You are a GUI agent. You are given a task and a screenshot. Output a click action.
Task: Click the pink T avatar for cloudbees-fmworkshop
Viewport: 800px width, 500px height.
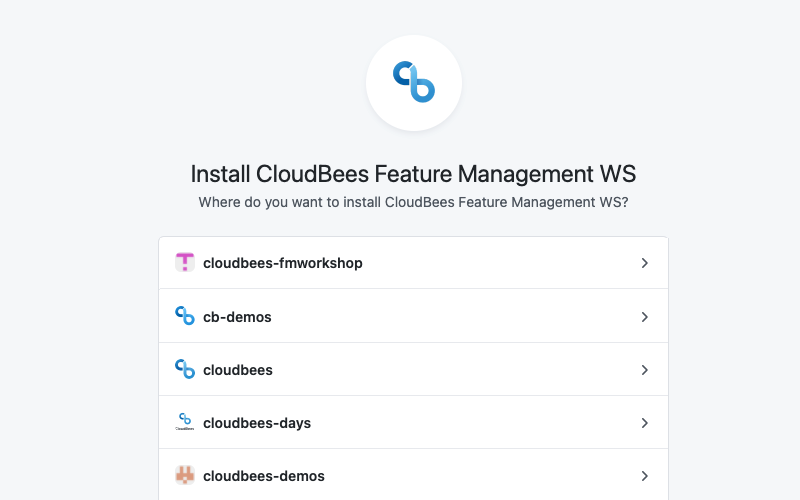pyautogui.click(x=185, y=262)
